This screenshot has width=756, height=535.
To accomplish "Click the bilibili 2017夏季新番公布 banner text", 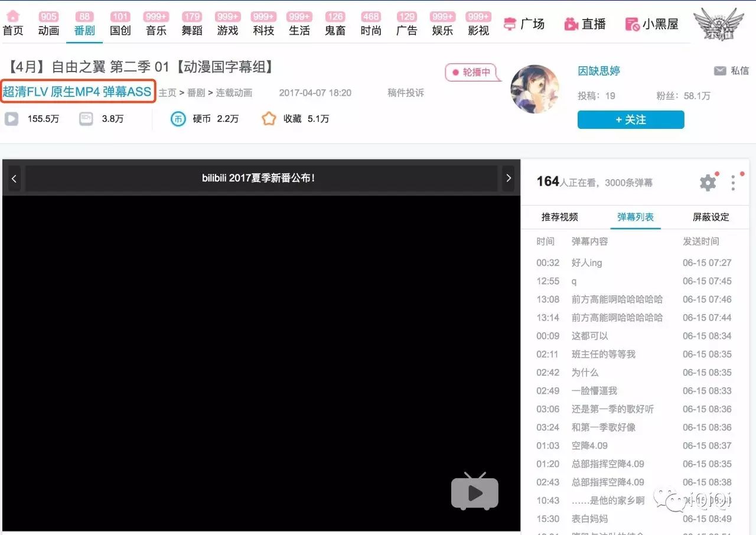I will (x=259, y=178).
